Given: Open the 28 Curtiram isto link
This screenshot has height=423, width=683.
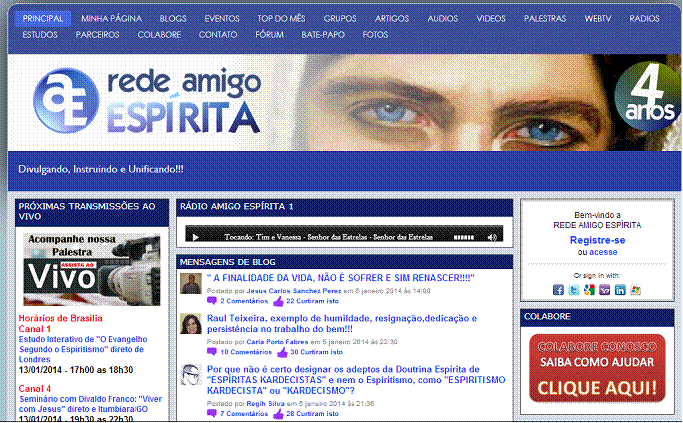Looking at the screenshot, I should pos(312,413).
